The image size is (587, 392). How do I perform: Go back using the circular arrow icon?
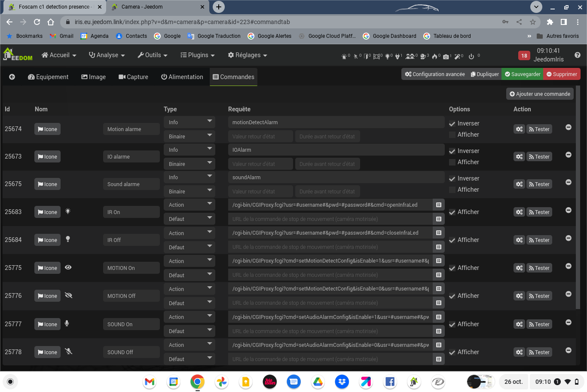click(x=12, y=77)
